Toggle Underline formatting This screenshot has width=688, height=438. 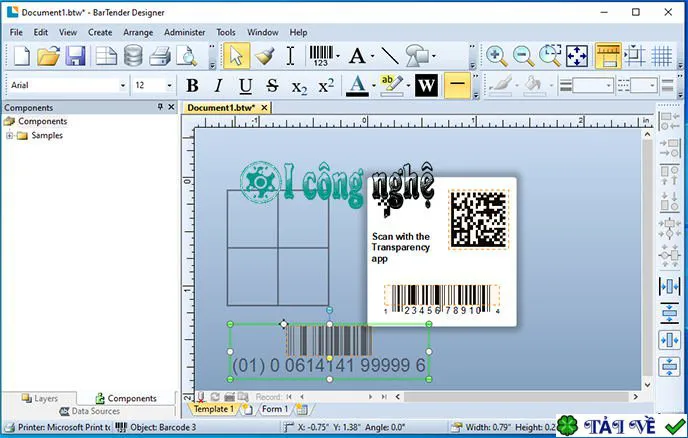(x=246, y=85)
